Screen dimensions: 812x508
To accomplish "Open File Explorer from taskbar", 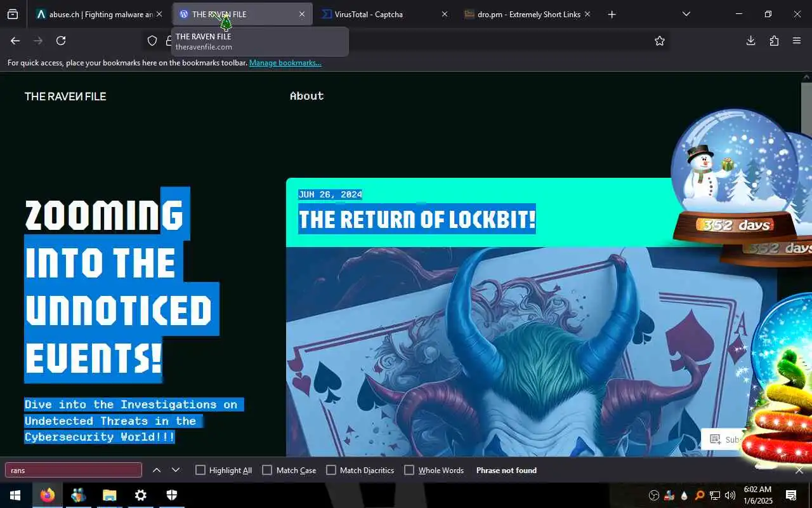I will pos(109,495).
